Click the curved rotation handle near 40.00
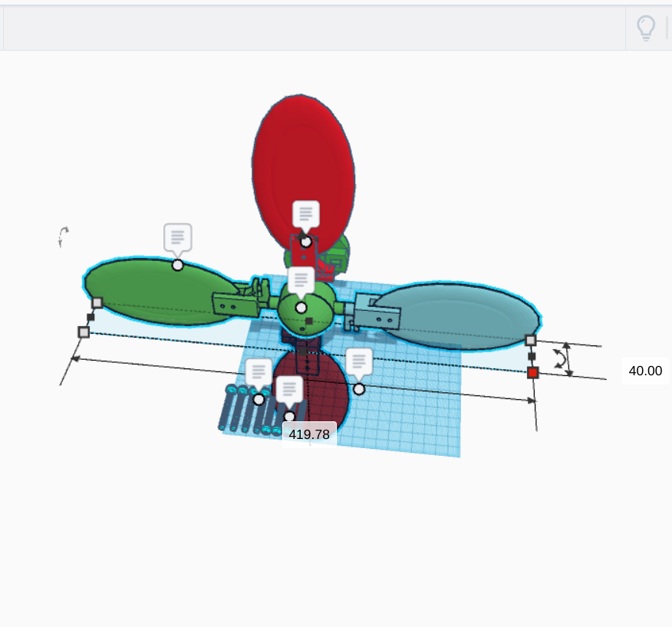Screen dimensions: 672x627 561,358
